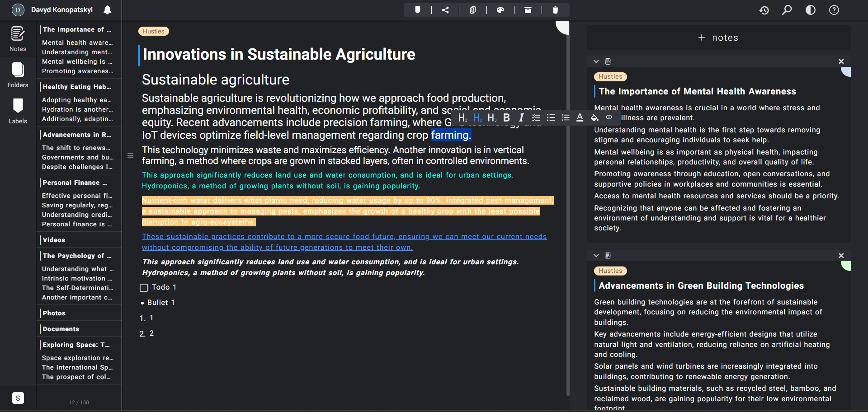868x412 pixels.
Task: Click the S button at bottom left
Action: 18,398
